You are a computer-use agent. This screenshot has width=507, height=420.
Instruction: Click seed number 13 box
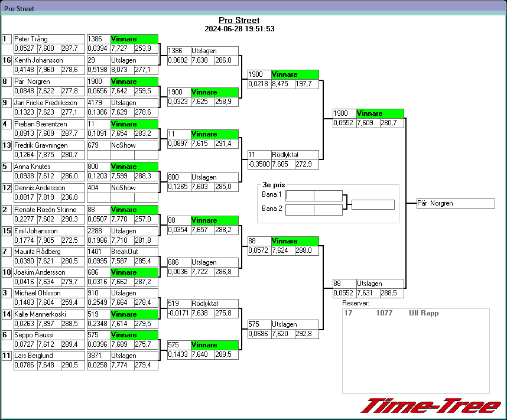(x=6, y=146)
